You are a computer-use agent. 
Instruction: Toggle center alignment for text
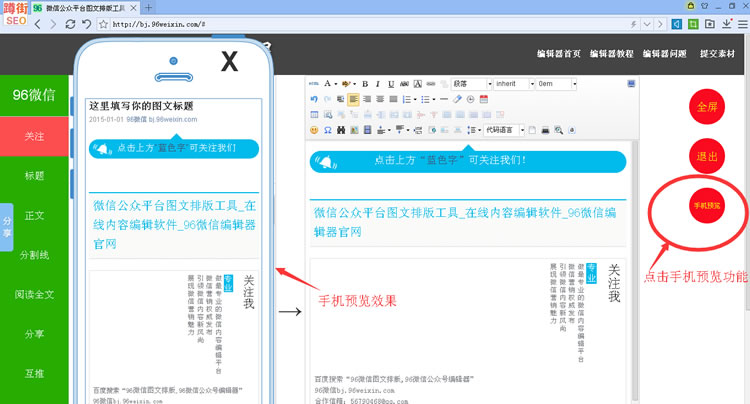pos(367,99)
